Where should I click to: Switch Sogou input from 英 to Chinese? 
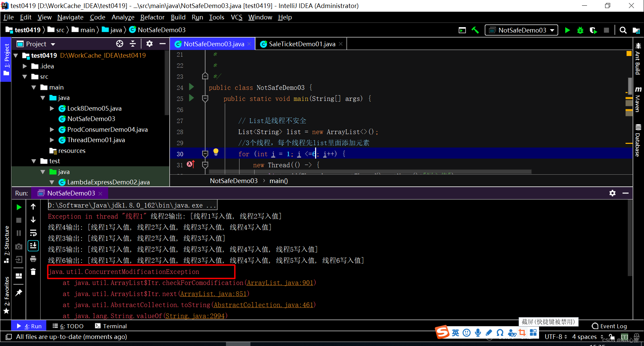(x=455, y=332)
